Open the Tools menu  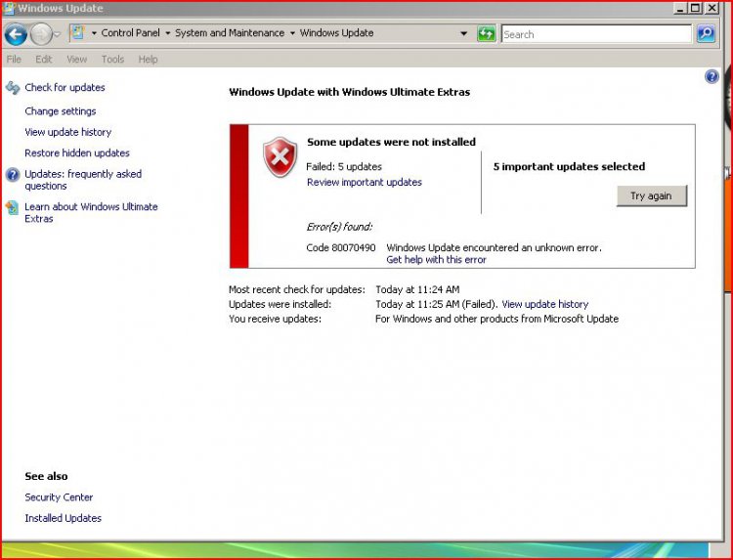tap(112, 60)
